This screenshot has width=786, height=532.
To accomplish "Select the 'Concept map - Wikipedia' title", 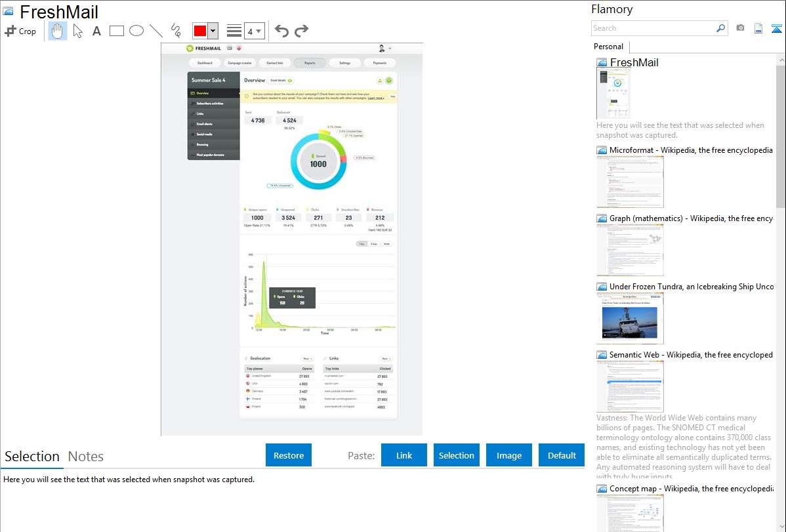I will pos(692,488).
